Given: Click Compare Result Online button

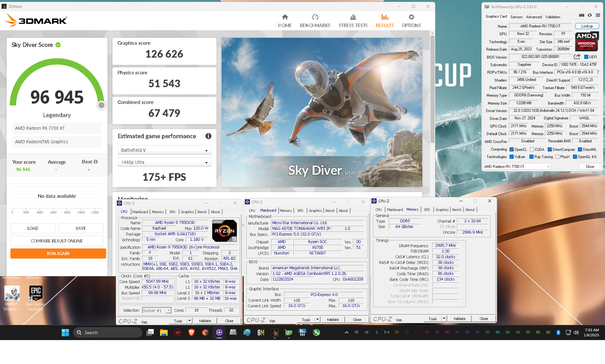Looking at the screenshot, I should [x=57, y=241].
